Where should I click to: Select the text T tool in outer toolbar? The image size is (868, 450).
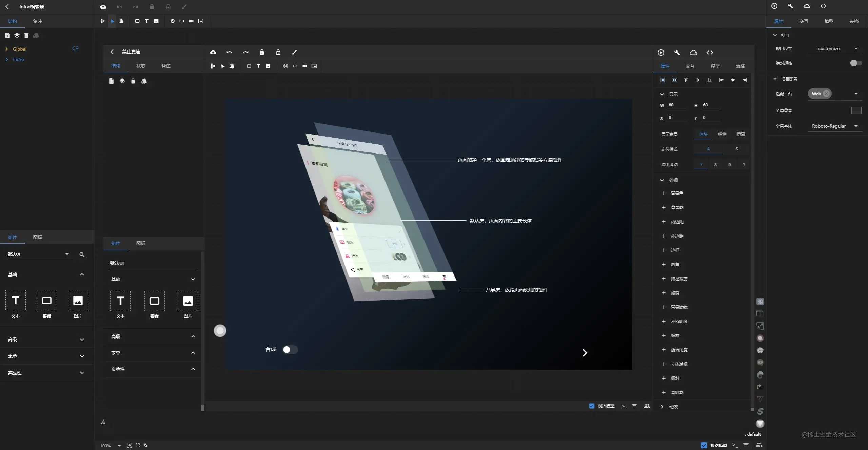tap(147, 21)
